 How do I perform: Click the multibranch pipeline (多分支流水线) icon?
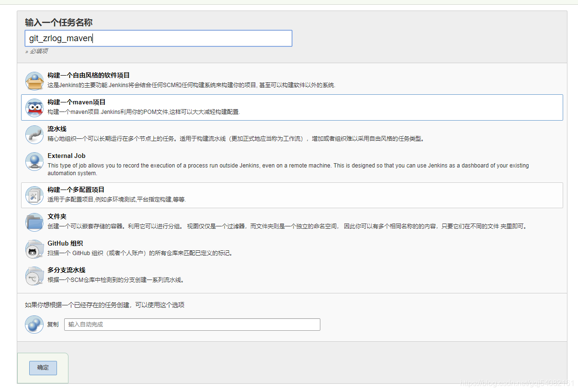tap(34, 276)
